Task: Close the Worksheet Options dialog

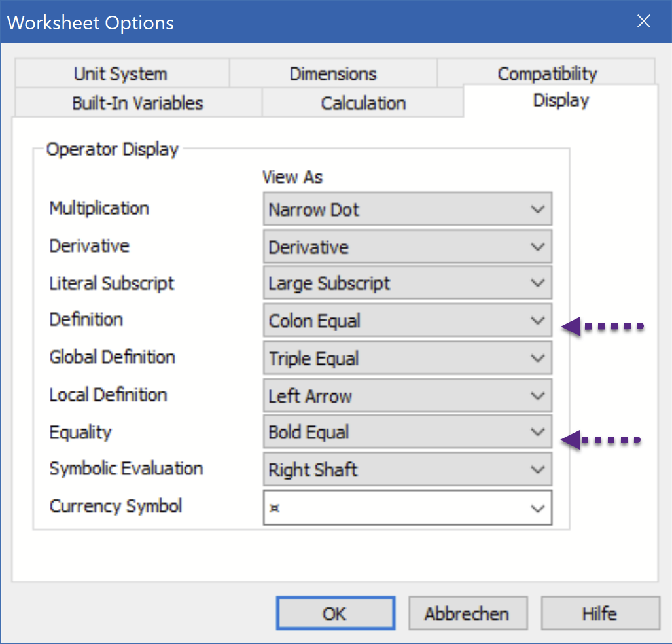Action: click(644, 22)
